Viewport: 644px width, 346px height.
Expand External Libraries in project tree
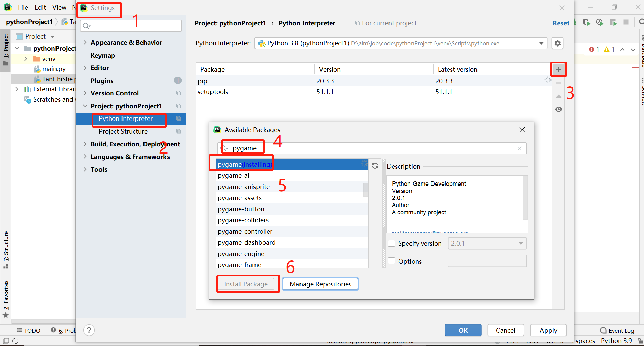click(17, 89)
